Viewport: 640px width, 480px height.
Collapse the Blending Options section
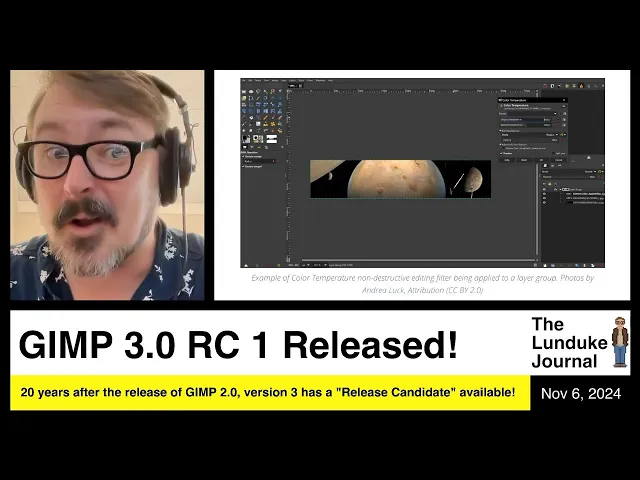[x=500, y=131]
